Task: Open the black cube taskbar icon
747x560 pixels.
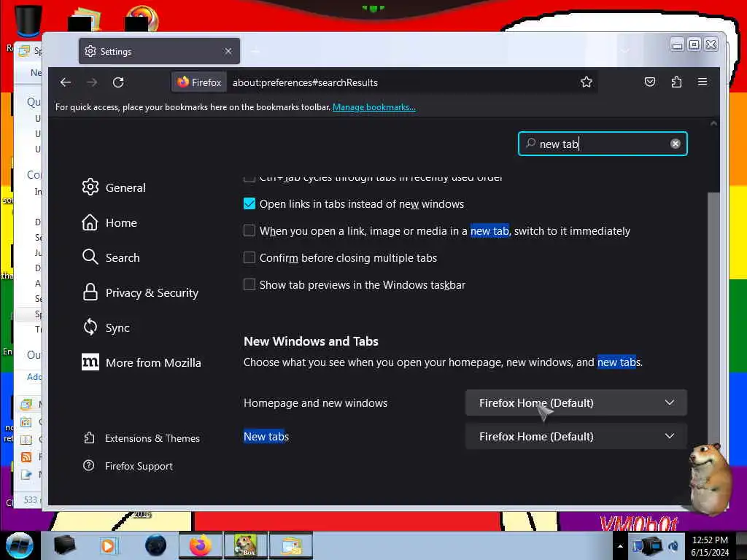Action: pos(64,545)
